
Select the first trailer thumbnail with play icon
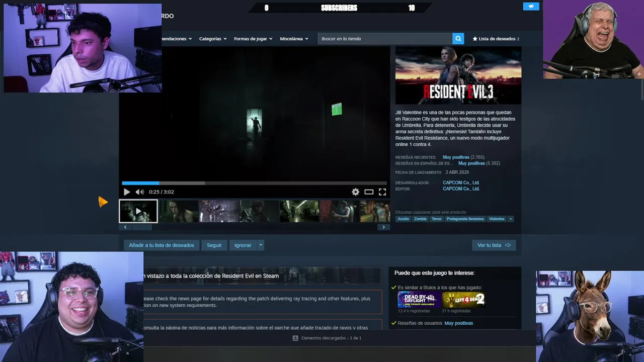coord(138,211)
